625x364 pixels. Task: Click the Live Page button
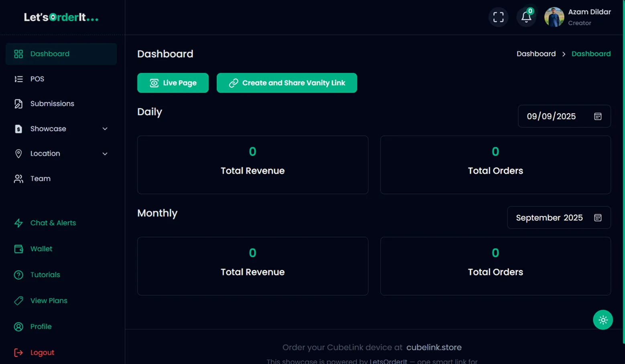coord(173,83)
